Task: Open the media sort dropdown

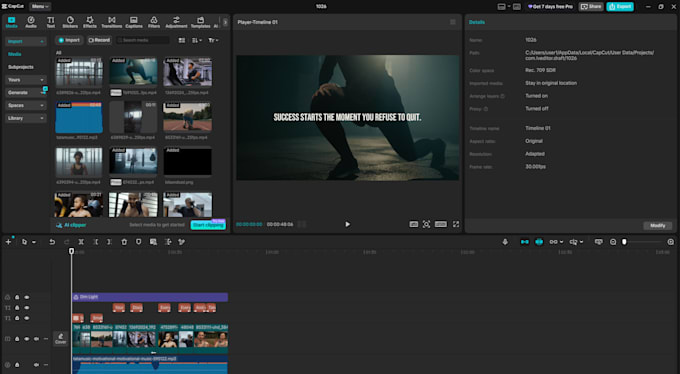Action: 196,40
